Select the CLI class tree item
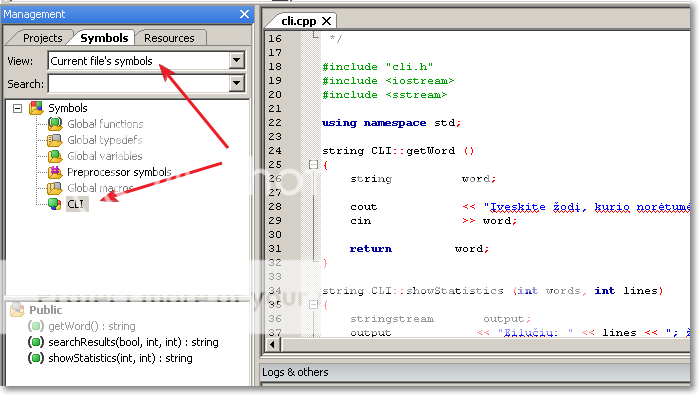Image resolution: width=699 pixels, height=395 pixels. point(76,204)
